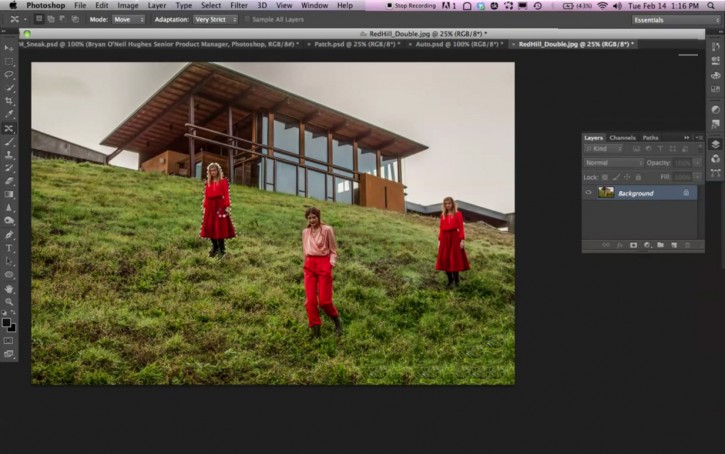Create a new group folder icon
This screenshot has height=454, width=725.
click(x=660, y=245)
